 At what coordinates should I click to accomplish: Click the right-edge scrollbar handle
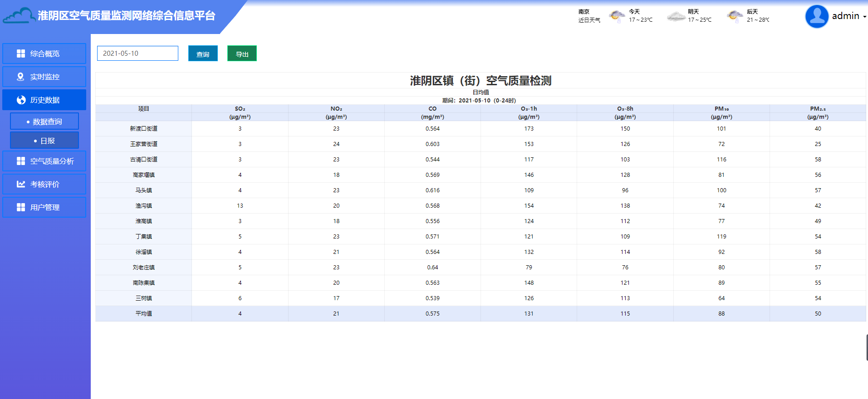867,347
